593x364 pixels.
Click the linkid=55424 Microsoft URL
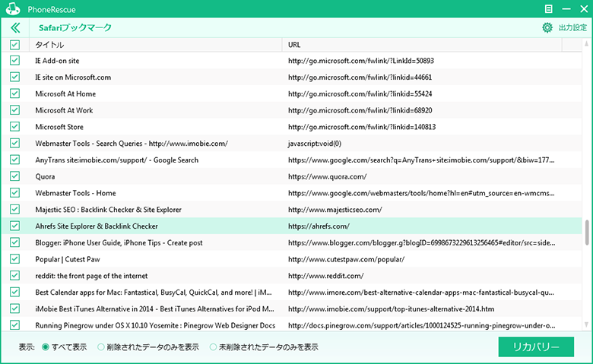(360, 93)
